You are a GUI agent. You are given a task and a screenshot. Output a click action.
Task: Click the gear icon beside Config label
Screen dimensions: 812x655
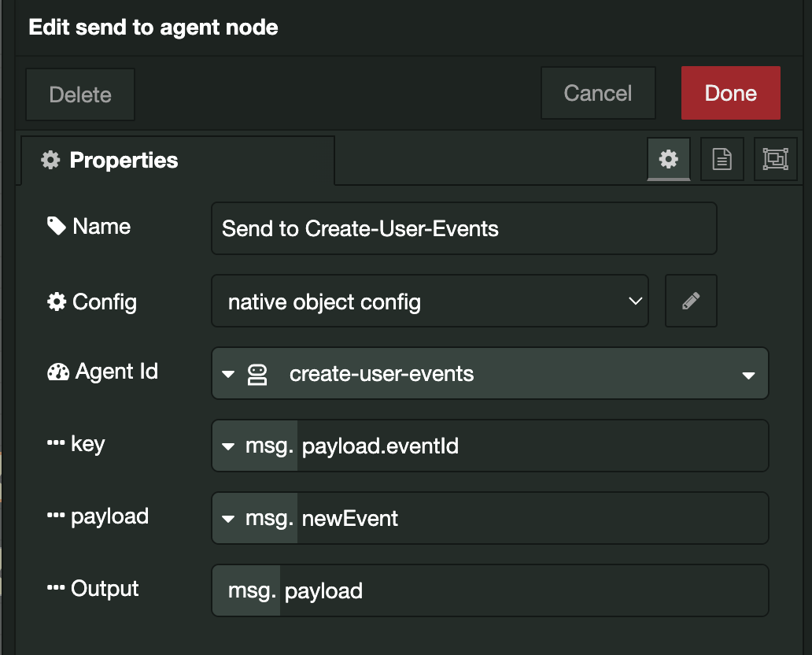coord(57,302)
